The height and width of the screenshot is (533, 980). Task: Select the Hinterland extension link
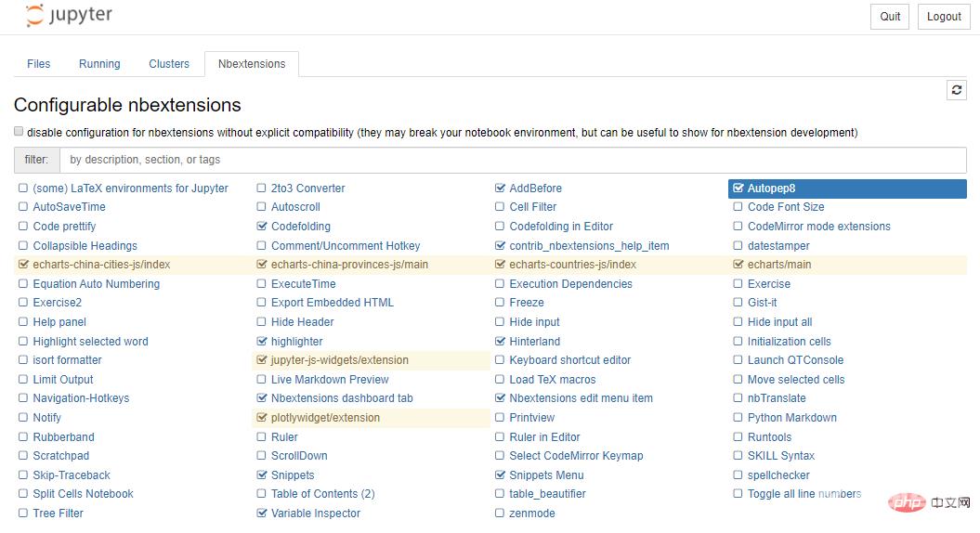click(x=535, y=342)
